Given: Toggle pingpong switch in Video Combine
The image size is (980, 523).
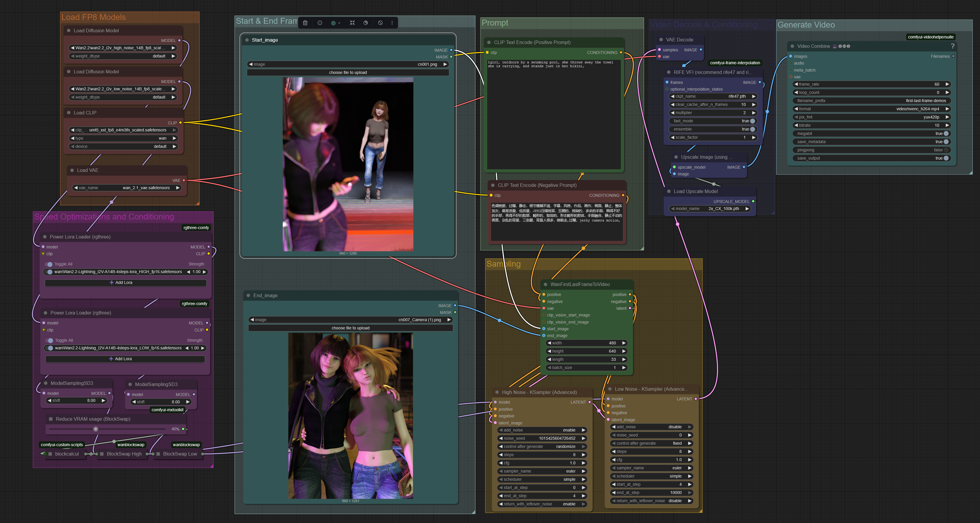Looking at the screenshot, I should coord(946,150).
